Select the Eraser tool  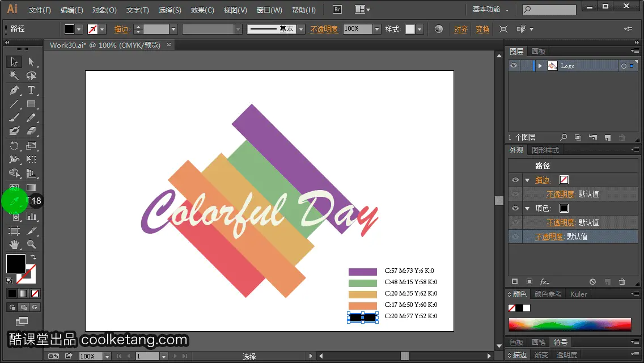click(x=31, y=131)
